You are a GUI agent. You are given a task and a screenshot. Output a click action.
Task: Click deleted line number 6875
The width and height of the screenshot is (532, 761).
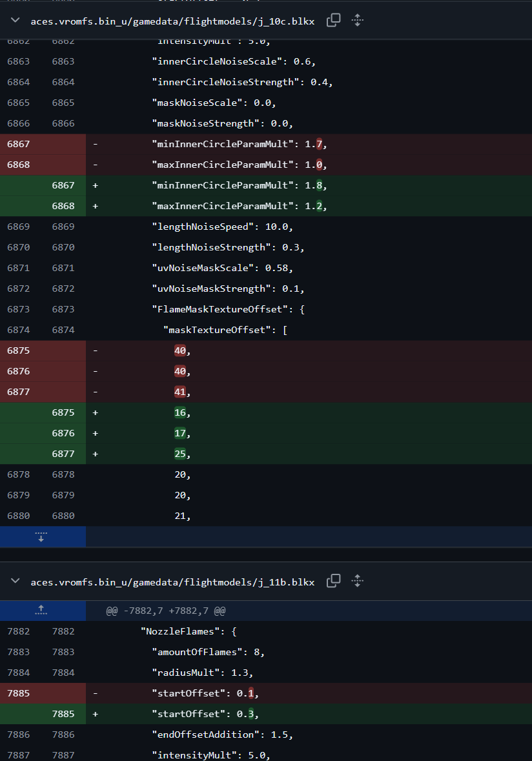pyautogui.click(x=19, y=350)
